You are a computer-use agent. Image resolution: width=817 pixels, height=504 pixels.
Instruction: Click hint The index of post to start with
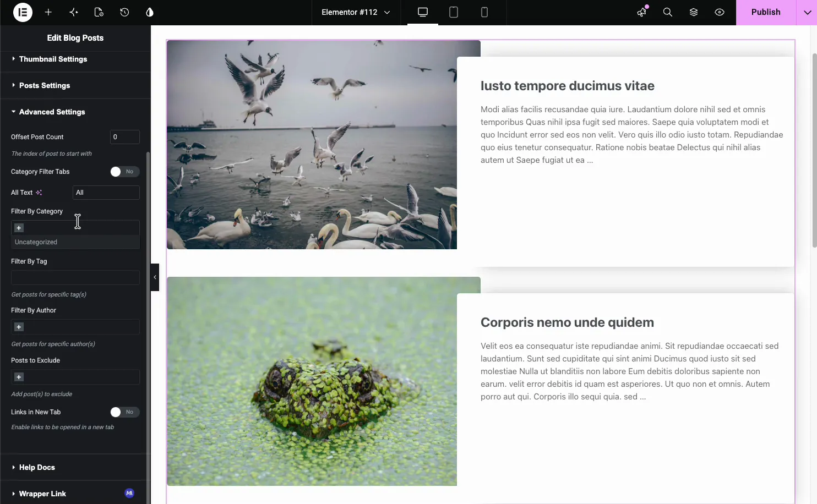[52, 154]
